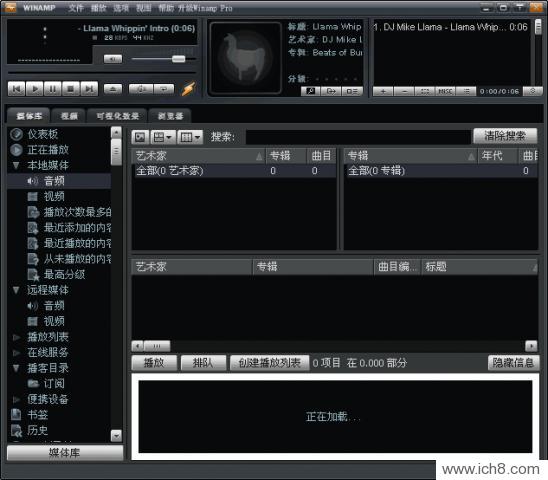Pause the current track
Viewport: 548px width, 480px height.
(x=53, y=89)
